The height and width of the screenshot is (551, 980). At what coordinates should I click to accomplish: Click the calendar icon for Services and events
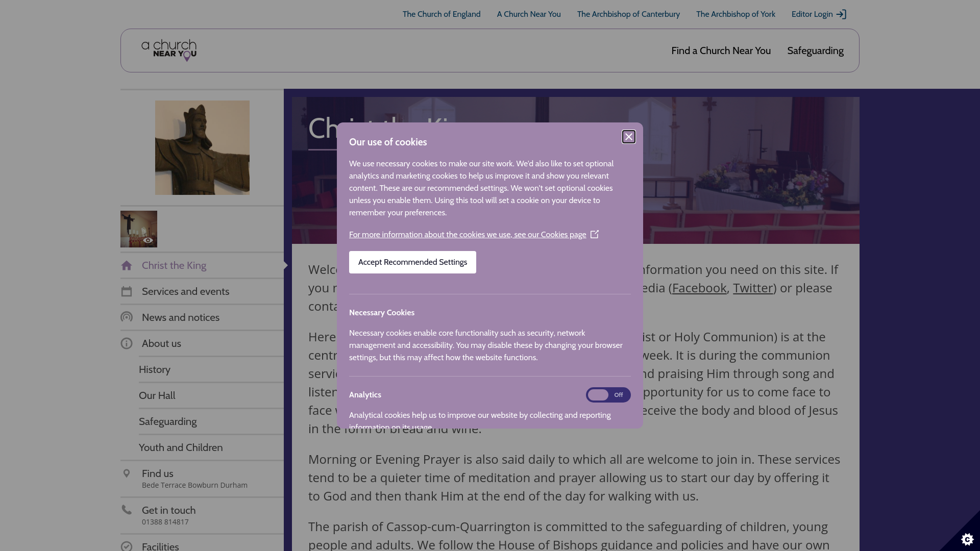point(127,291)
